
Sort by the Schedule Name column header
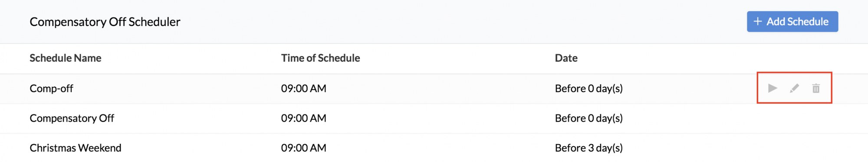(x=66, y=58)
